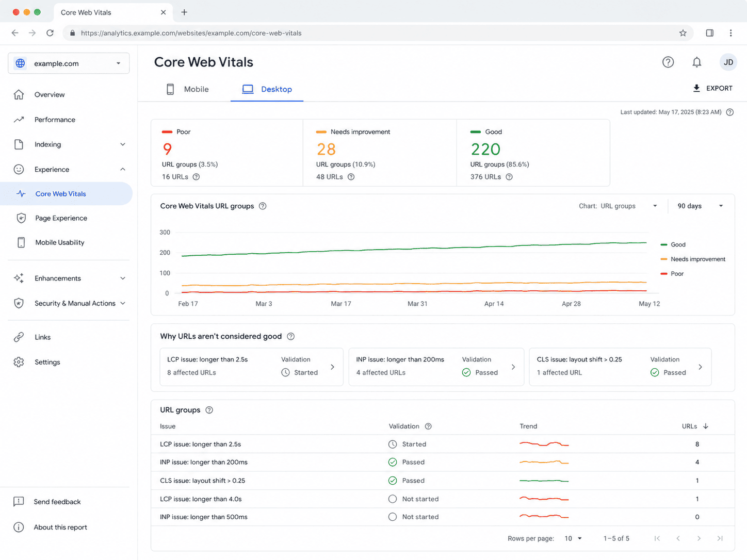Image resolution: width=747 pixels, height=560 pixels.
Task: Open the browser side panel icon
Action: pyautogui.click(x=710, y=33)
